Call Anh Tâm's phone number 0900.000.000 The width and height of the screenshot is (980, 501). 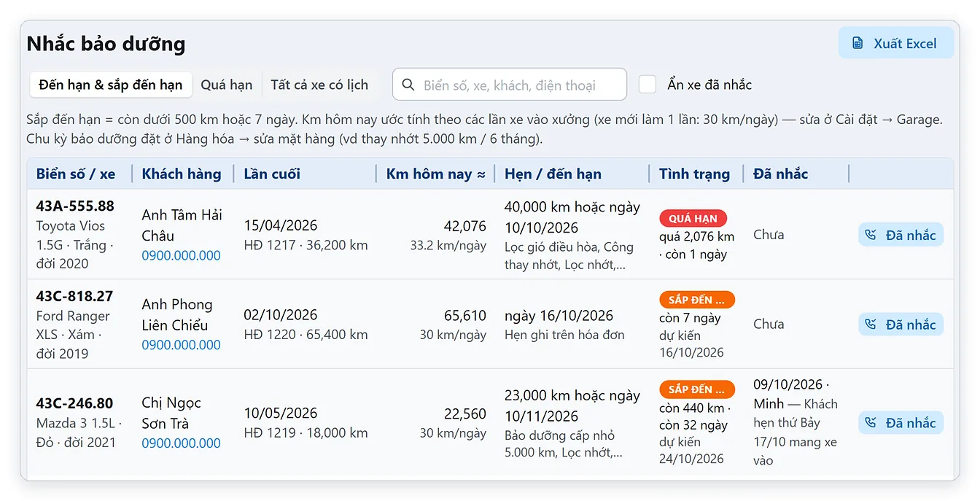(181, 255)
